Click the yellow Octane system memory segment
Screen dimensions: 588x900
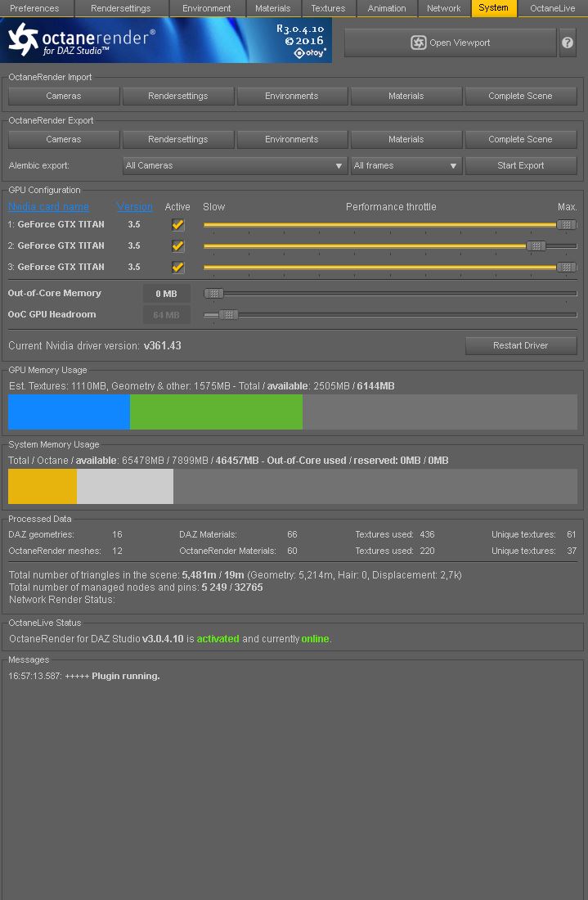(43, 486)
